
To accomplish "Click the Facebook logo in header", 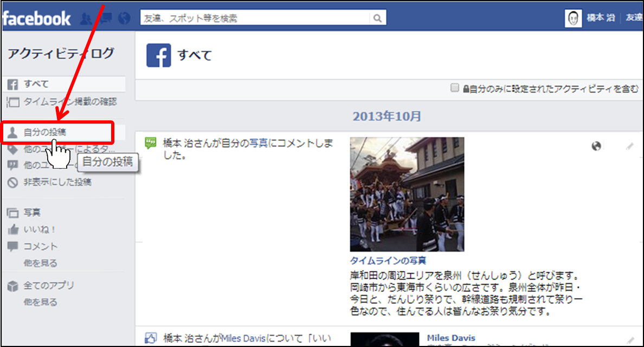I will 36,18.
